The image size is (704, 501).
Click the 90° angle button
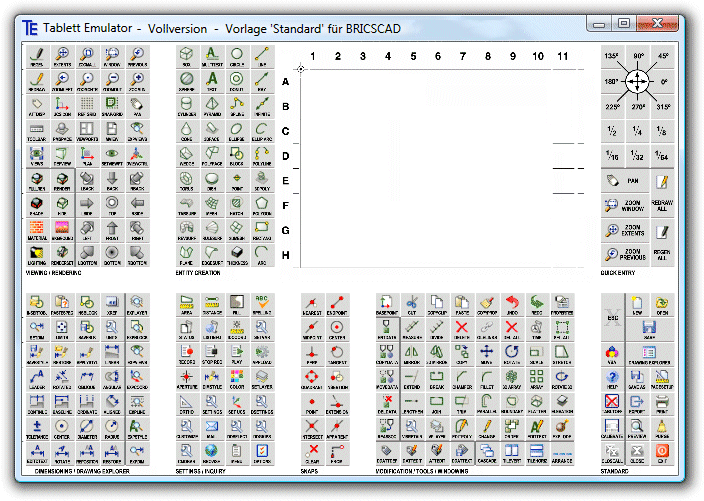(638, 56)
